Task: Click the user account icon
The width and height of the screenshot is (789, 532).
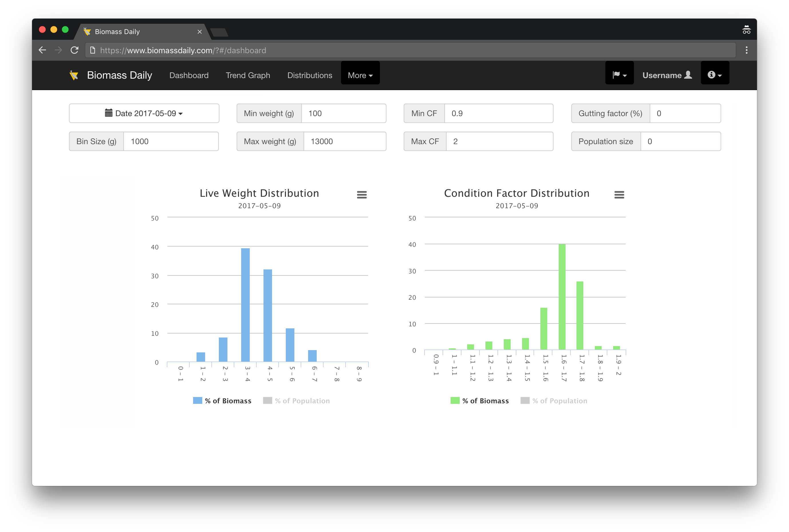Action: click(x=688, y=75)
